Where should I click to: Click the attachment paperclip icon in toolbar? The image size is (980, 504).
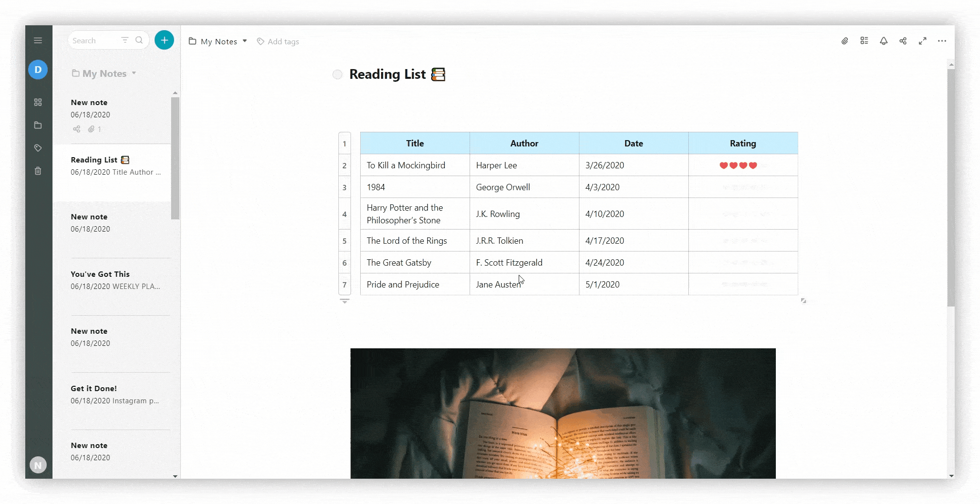tap(845, 41)
